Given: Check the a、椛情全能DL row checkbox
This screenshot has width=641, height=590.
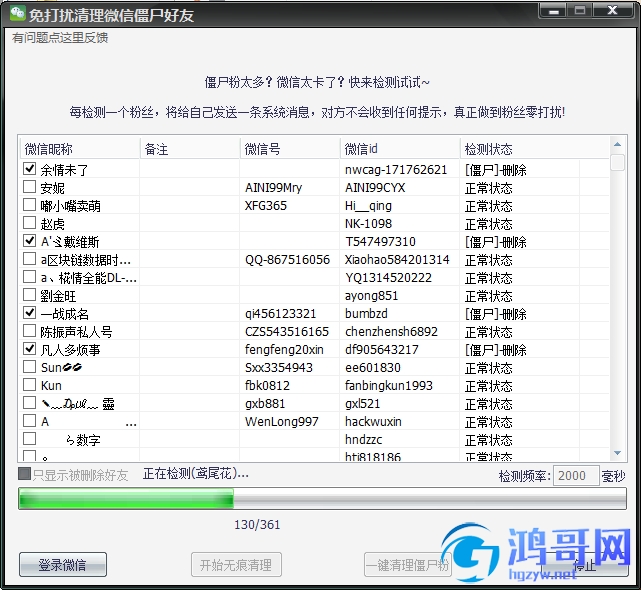Looking at the screenshot, I should point(29,276).
